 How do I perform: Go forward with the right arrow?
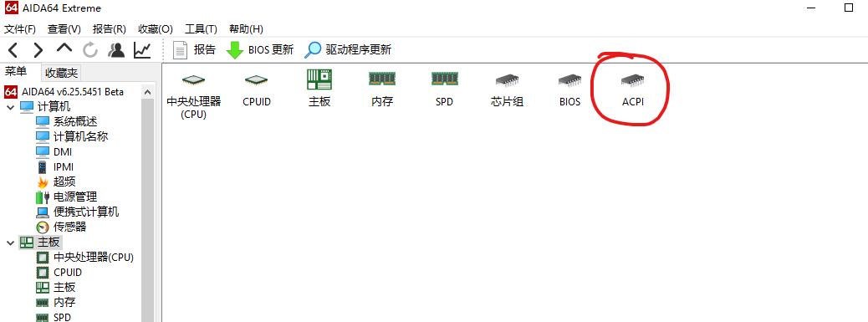coord(38,50)
